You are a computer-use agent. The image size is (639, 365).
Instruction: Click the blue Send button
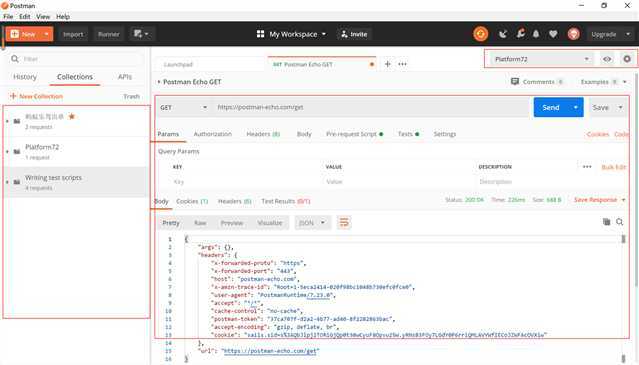(x=551, y=108)
